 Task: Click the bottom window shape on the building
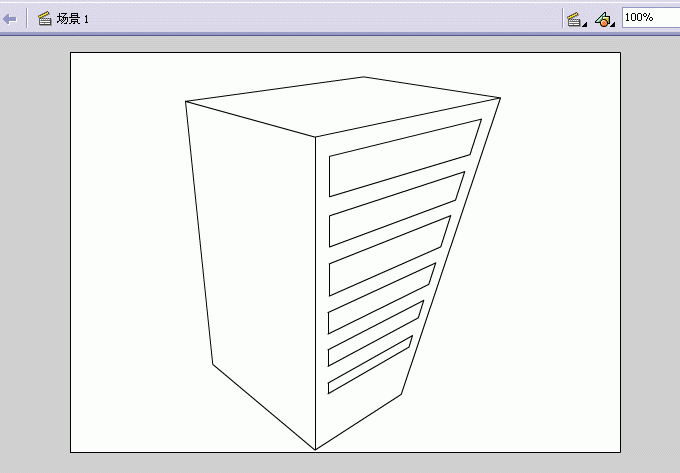(370, 365)
